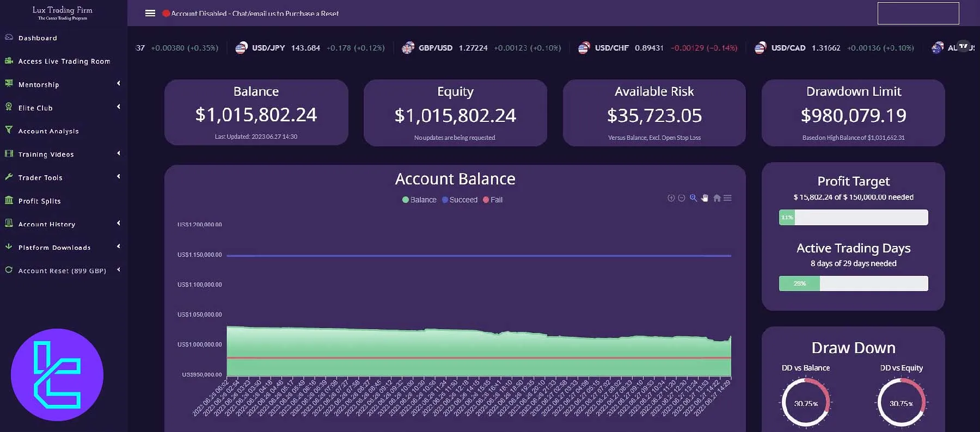Open the chart export menu icon

(x=727, y=198)
